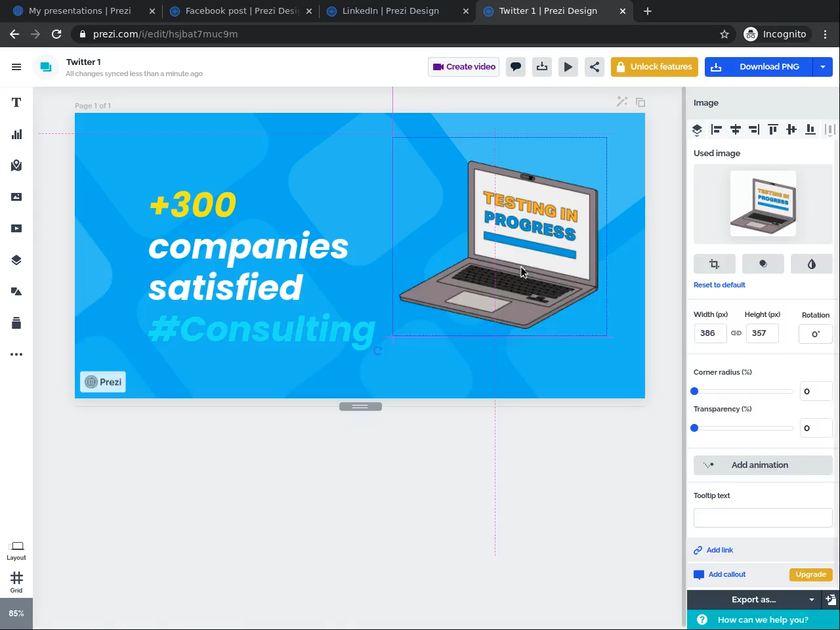Open the Charts tool in sidebar
Viewport: 840px width, 630px height.
click(16, 134)
